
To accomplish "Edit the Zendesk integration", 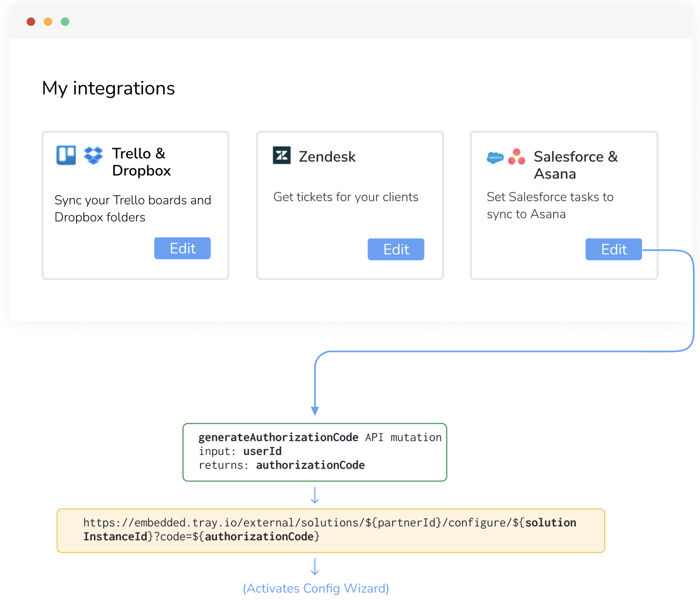I will pyautogui.click(x=395, y=249).
